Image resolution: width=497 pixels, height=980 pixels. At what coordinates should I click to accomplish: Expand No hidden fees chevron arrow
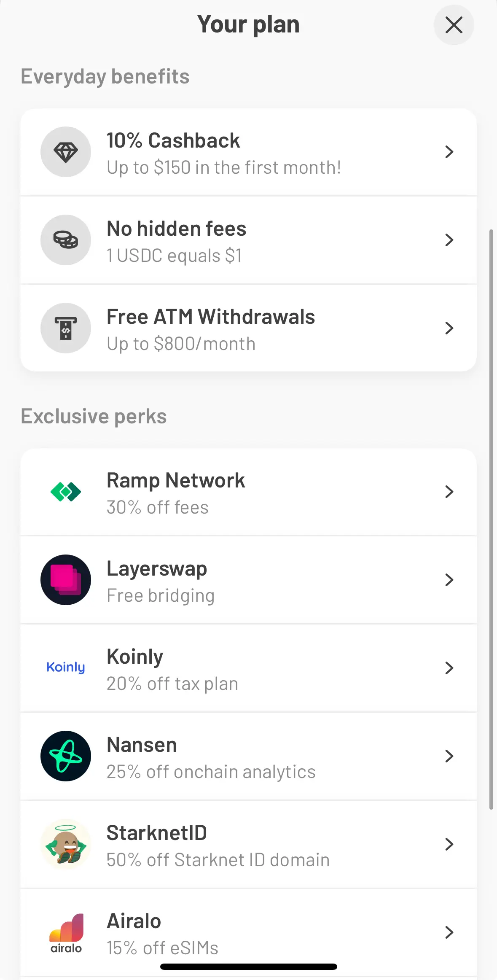point(449,240)
